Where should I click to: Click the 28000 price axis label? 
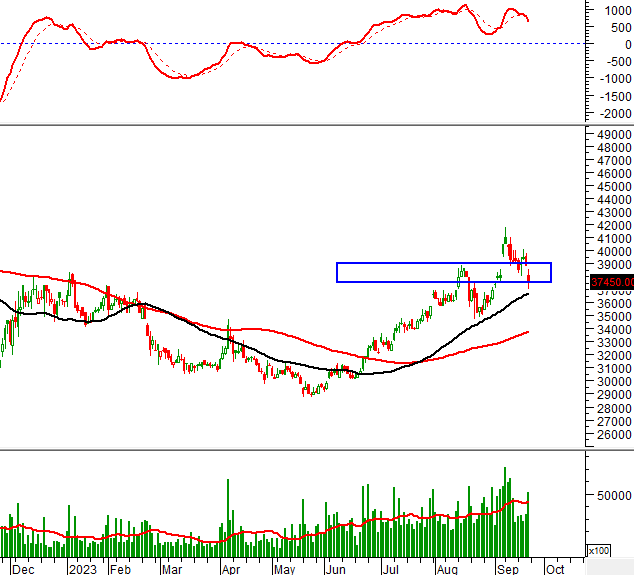click(614, 408)
